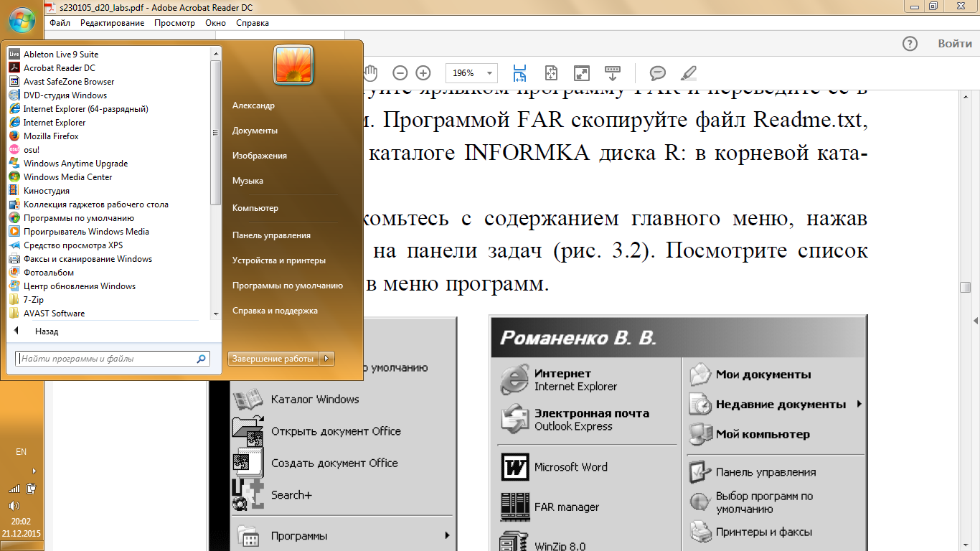Viewport: 980px width, 551px height.
Task: Click the zoom out minus icon
Action: click(x=400, y=73)
